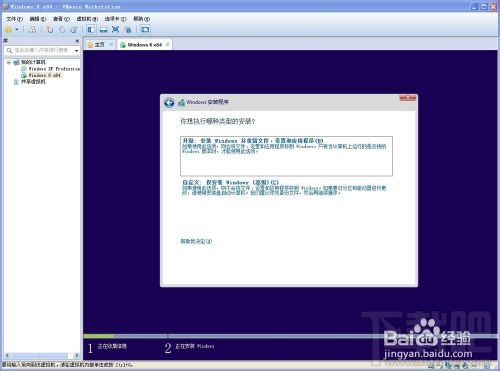Click the Send Ctrl+Alt+Del toolbar icon
The height and width of the screenshot is (371, 500).
point(32,30)
